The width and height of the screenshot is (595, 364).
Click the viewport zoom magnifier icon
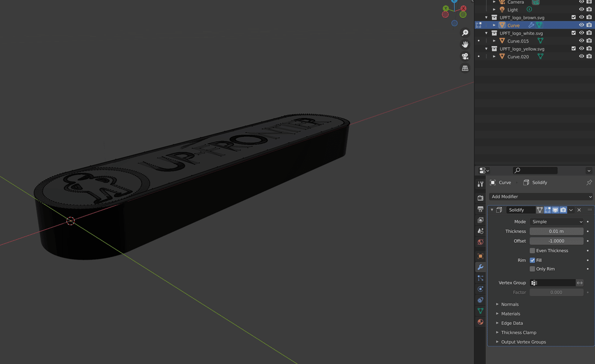coord(465,33)
